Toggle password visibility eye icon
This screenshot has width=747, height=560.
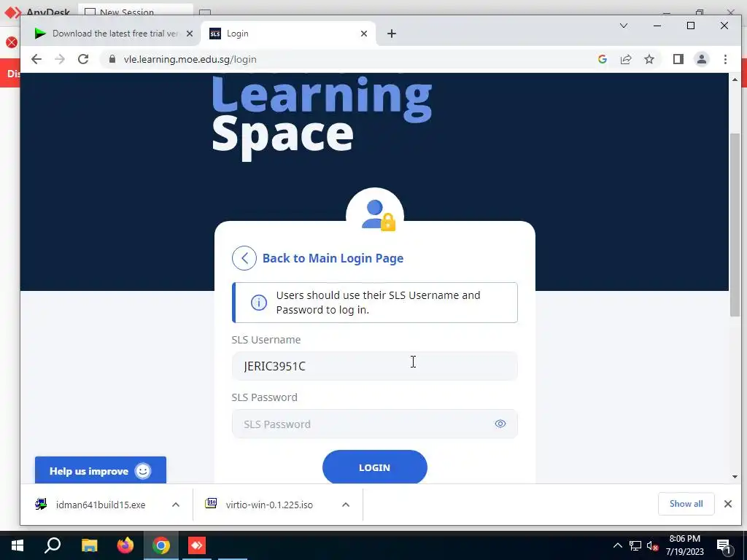500,424
